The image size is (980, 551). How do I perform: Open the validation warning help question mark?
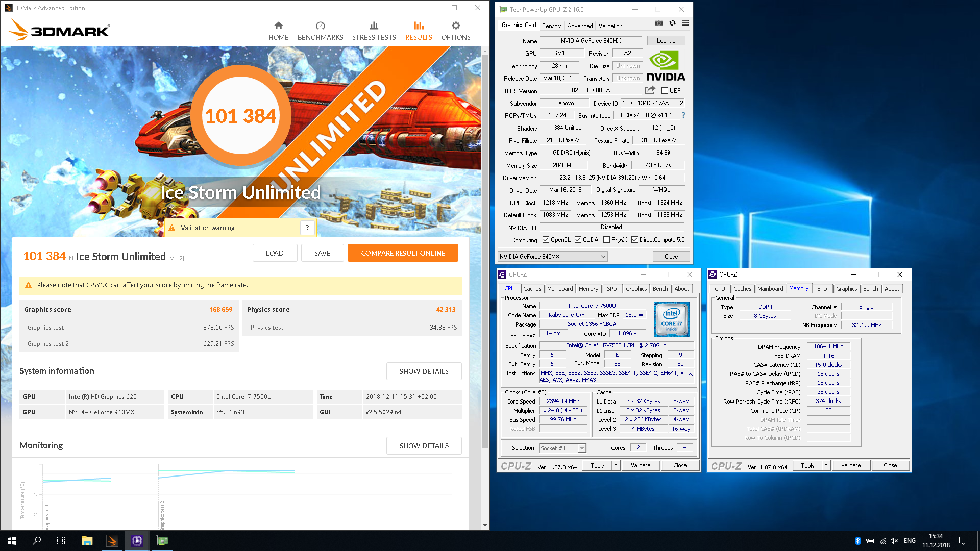(307, 228)
